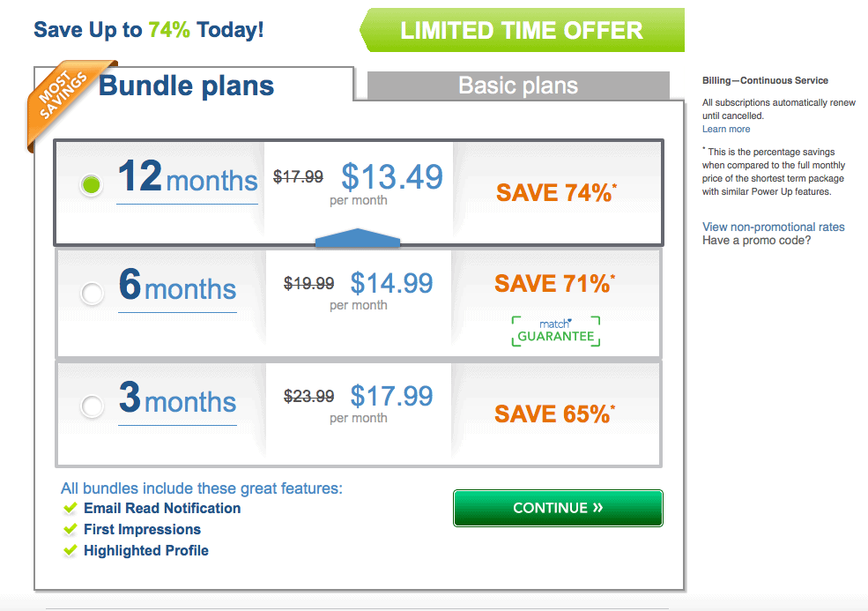
Task: Open the Learn more billing link
Action: [726, 129]
